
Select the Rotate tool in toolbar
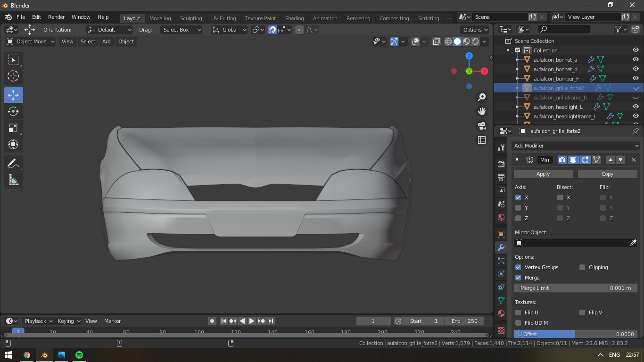click(13, 111)
